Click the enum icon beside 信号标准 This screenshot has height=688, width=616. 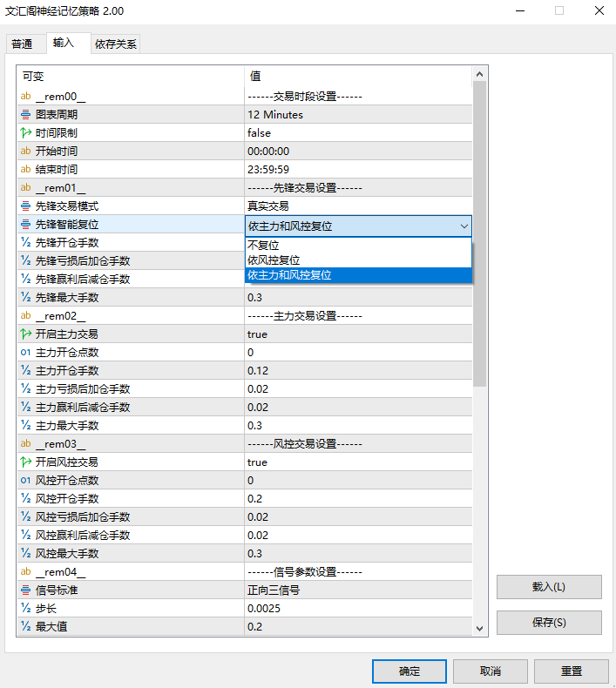(x=25, y=590)
